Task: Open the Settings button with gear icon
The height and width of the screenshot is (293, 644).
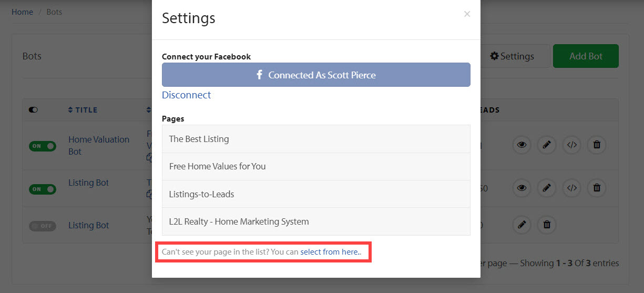Action: pos(512,56)
